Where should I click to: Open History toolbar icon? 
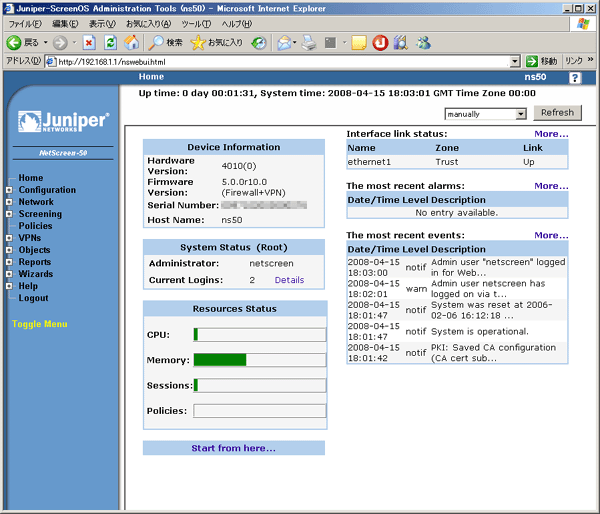259,42
